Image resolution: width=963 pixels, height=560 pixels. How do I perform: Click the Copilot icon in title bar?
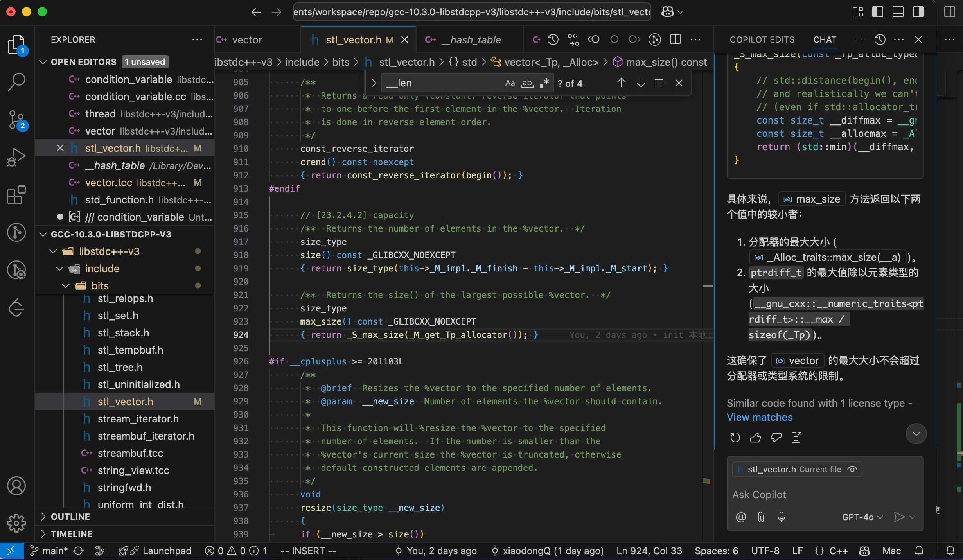667,12
